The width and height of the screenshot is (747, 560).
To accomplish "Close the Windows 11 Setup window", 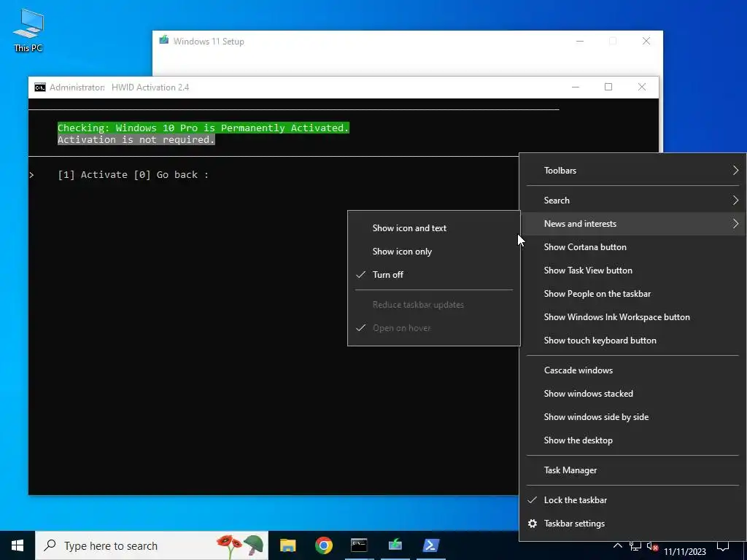I will [646, 41].
